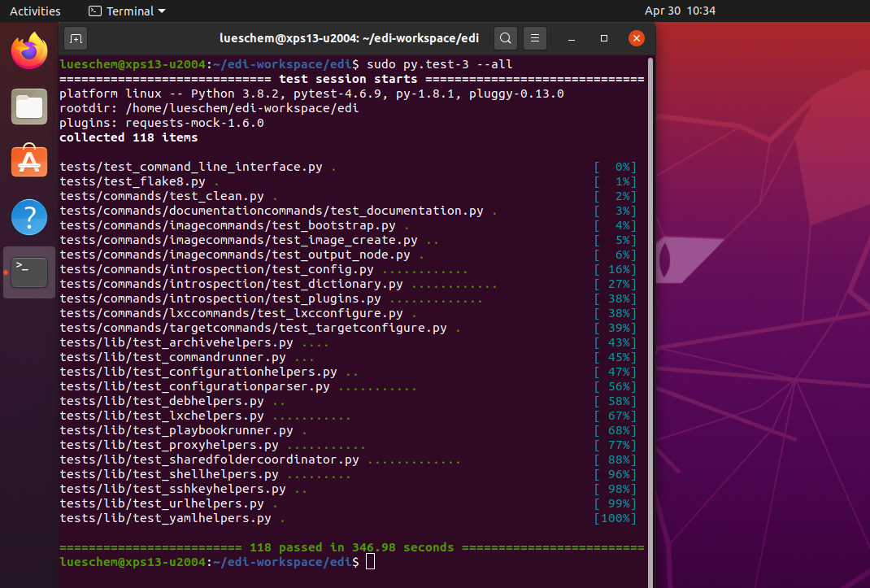Image resolution: width=870 pixels, height=588 pixels.
Task: Click tests/lib/test_sharedfoldercoordinator.py line
Action: click(347, 460)
